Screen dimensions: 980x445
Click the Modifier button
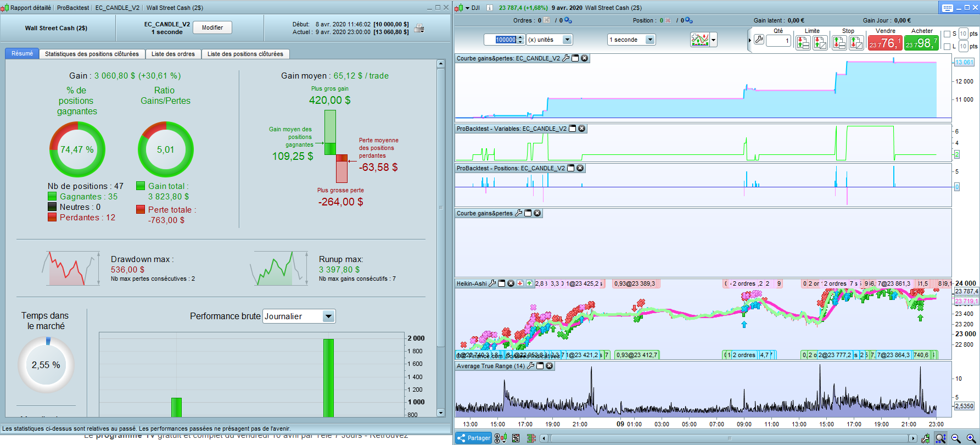[212, 27]
